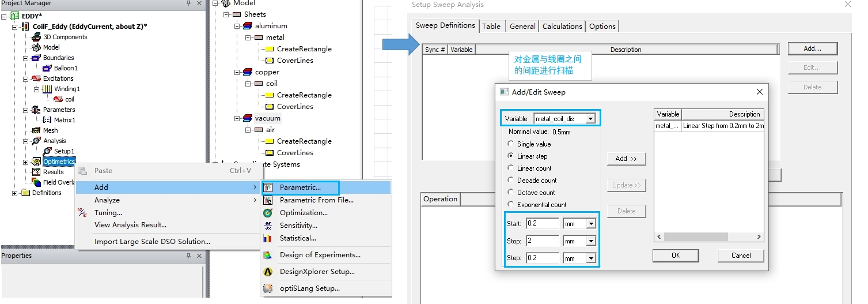Screen dimensions: 868x304
Task: Select the Decade count radio button
Action: click(510, 181)
